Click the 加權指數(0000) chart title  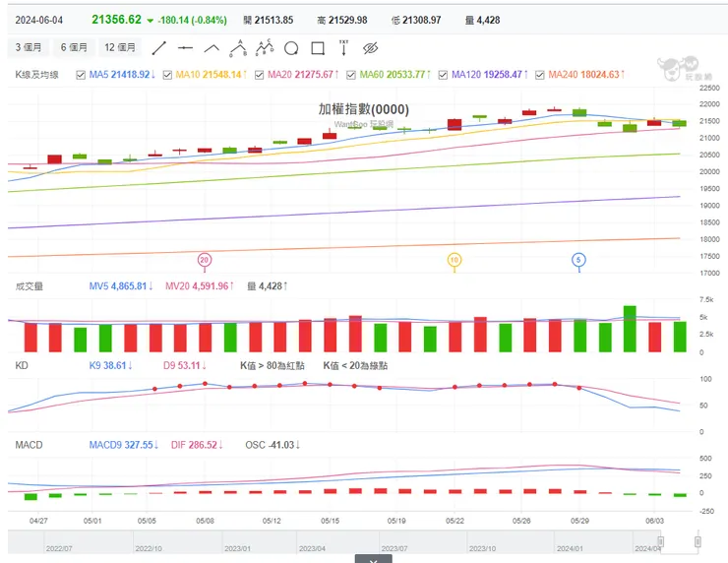point(364,109)
